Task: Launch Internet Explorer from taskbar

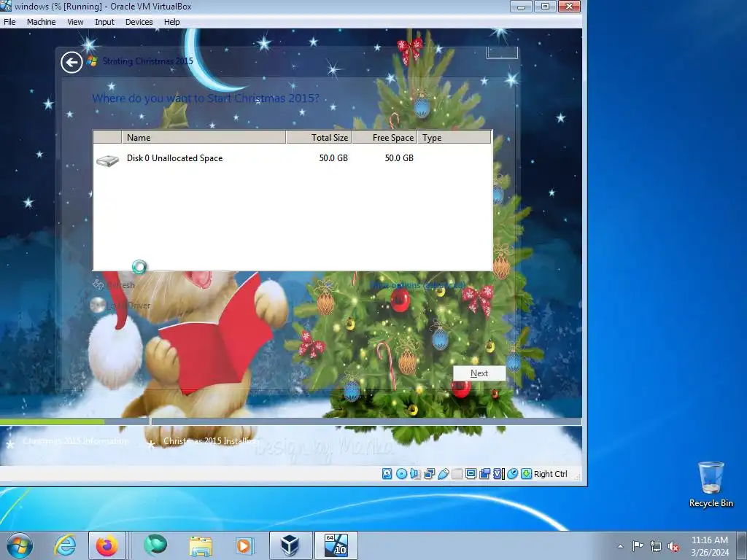Action: pos(65,545)
